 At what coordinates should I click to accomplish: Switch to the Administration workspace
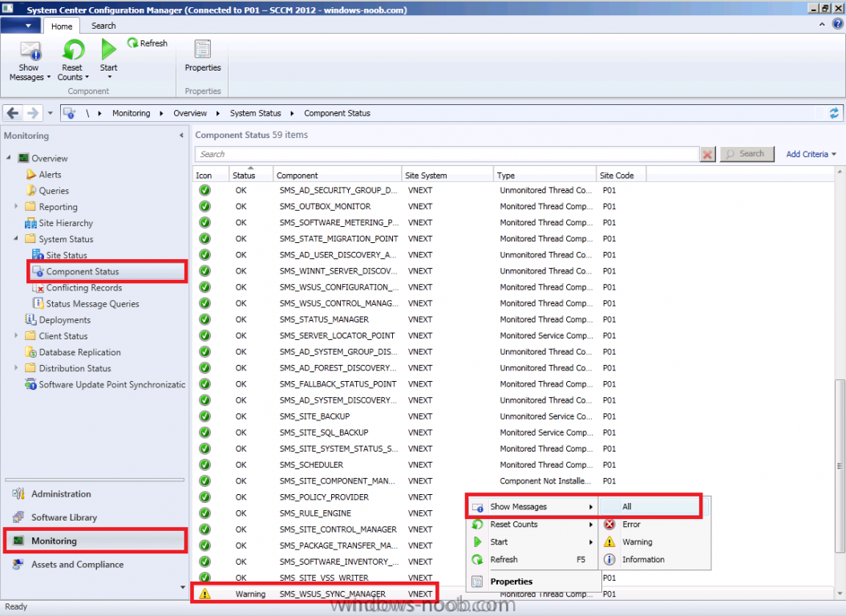coord(61,494)
